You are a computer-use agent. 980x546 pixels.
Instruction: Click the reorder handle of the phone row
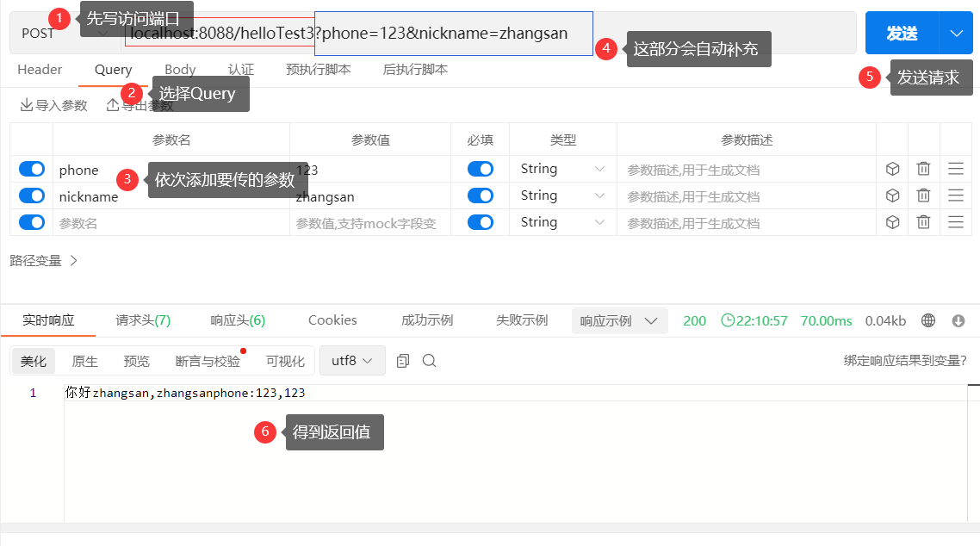pyautogui.click(x=956, y=169)
